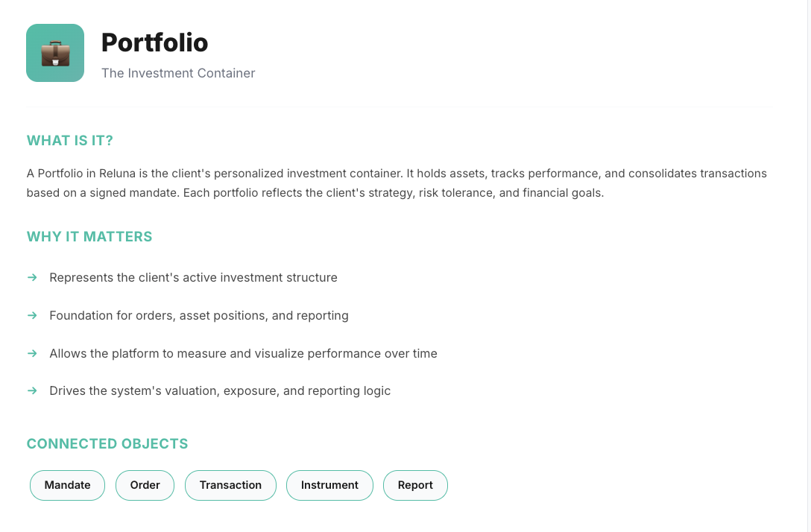Click arrow icon beside 'Allows the platform to measure' bullet
This screenshot has width=811, height=532.
point(32,353)
